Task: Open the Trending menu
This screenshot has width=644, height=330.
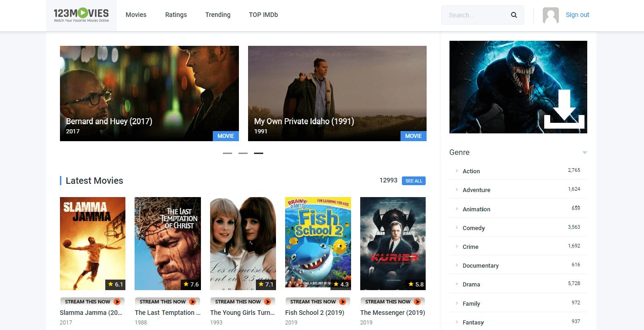Action: pyautogui.click(x=218, y=15)
